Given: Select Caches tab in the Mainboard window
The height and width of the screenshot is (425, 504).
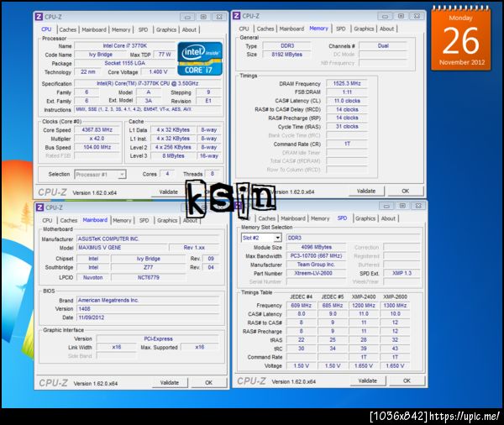Looking at the screenshot, I should (69, 220).
